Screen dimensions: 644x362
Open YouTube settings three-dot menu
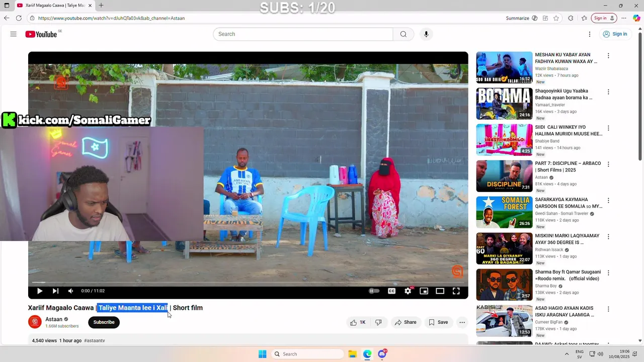click(x=590, y=34)
